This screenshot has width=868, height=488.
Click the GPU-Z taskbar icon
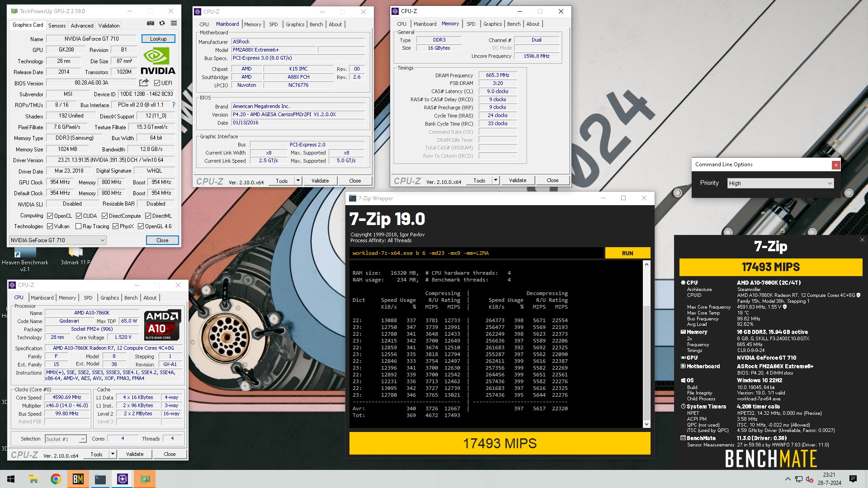pyautogui.click(x=145, y=479)
